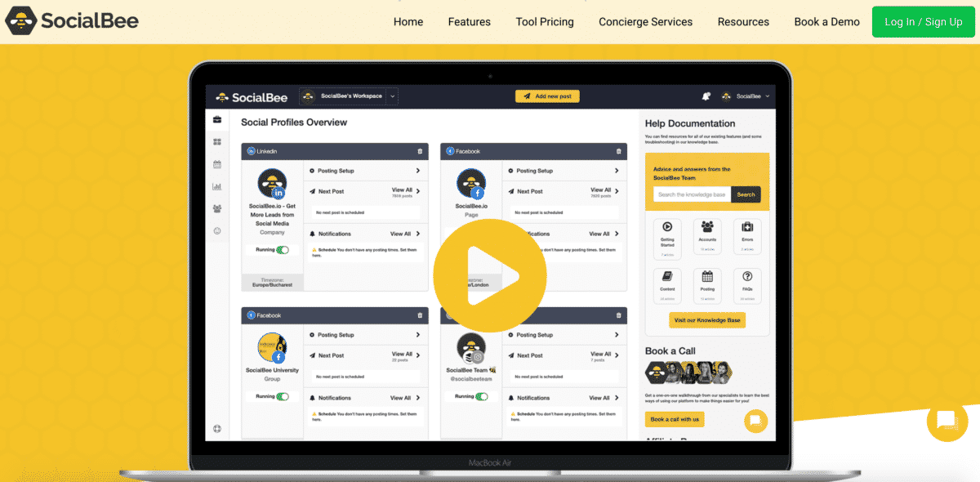Expand Next Post chevron on SocialBee Team card

click(x=617, y=355)
